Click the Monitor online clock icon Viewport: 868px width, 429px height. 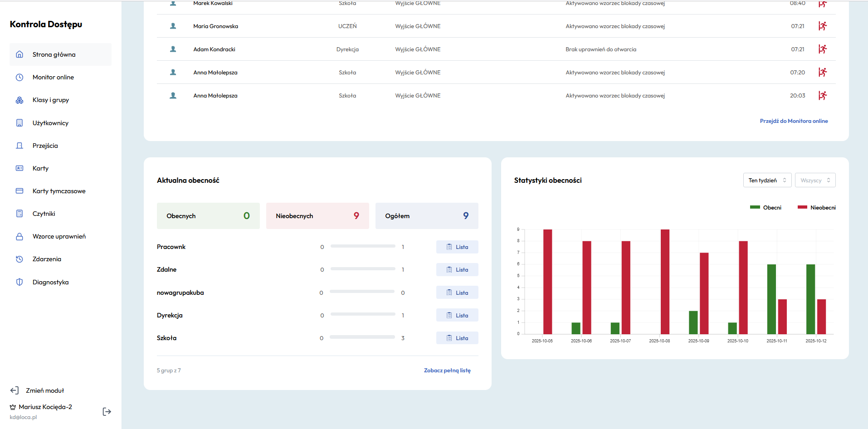click(x=20, y=78)
